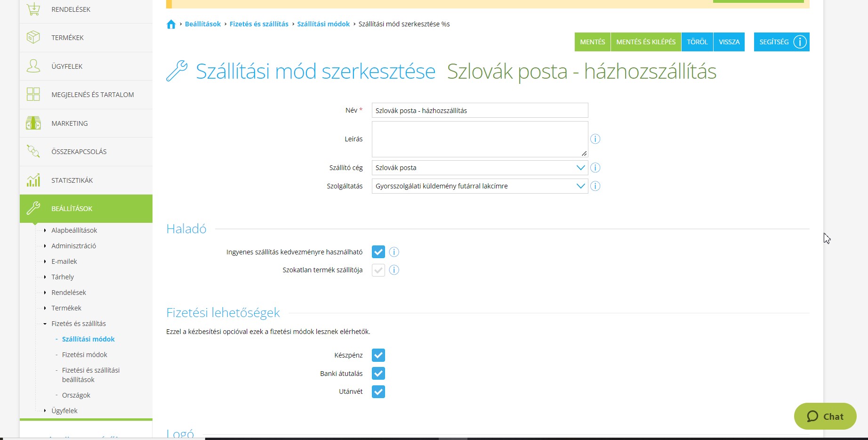
Task: Open Fizetési és szállítási beállítások item
Action: click(91, 375)
